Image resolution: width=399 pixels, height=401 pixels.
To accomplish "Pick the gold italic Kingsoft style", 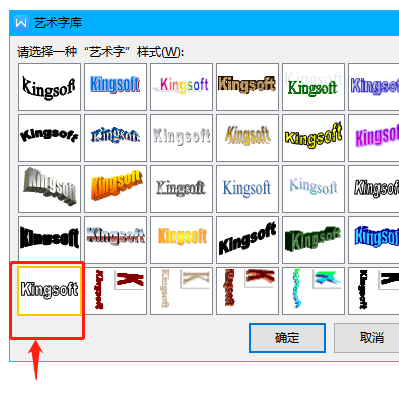I will 247,138.
